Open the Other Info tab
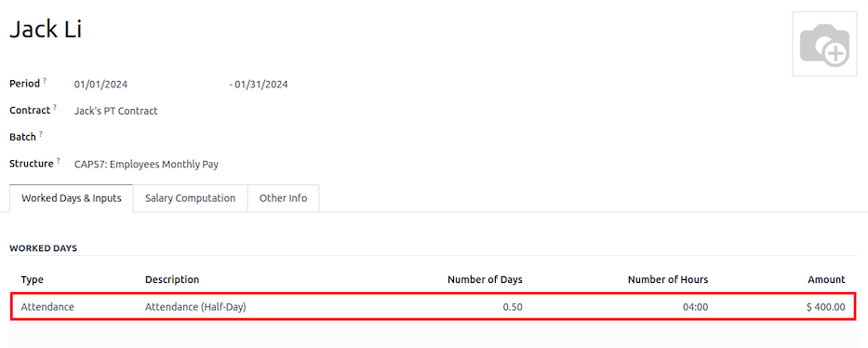 (x=283, y=198)
